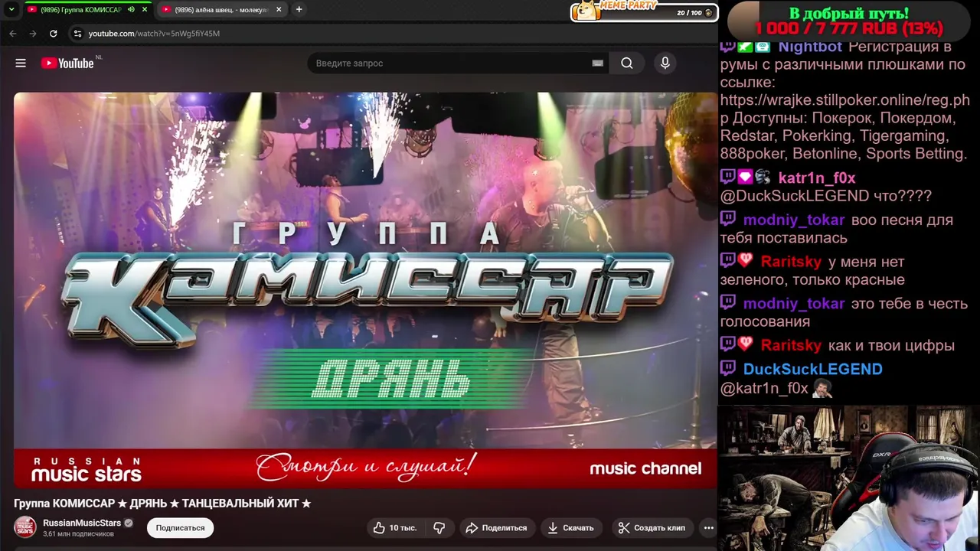This screenshot has height=551, width=980.
Task: Open the YouTube hamburger guide menu
Action: 21,64
